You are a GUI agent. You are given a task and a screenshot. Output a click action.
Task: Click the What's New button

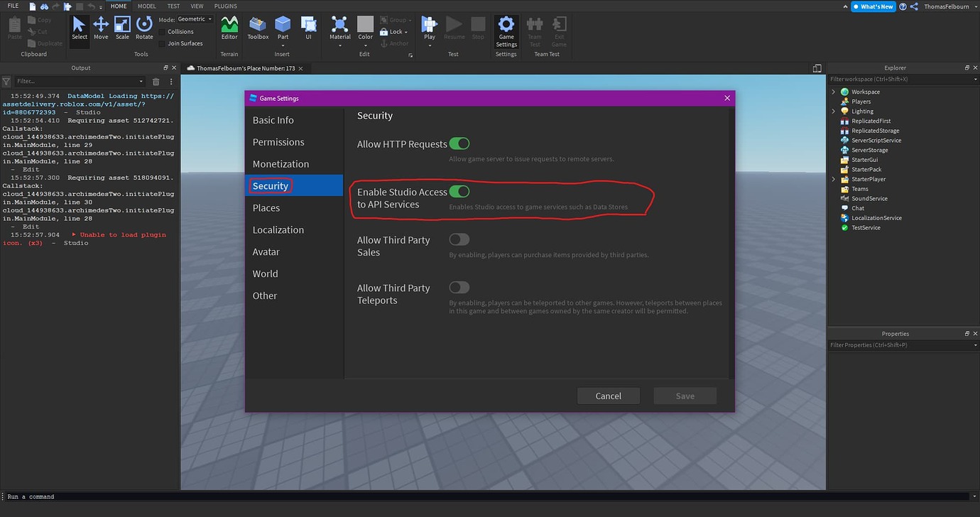[873, 6]
